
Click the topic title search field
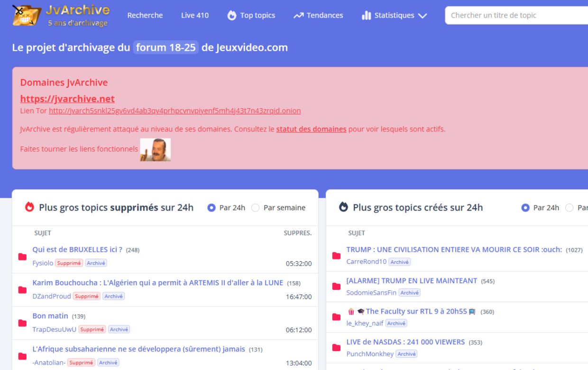point(516,15)
